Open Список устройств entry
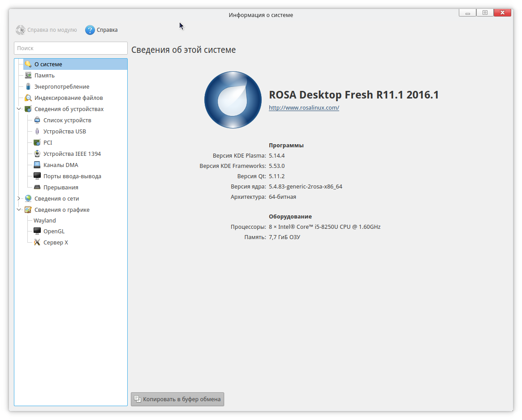Screen dimensions: 522x420 pyautogui.click(x=67, y=120)
